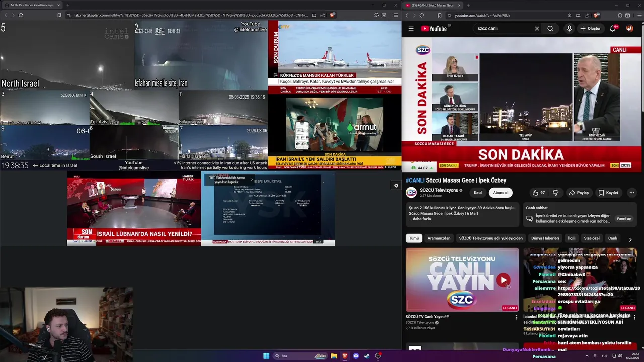This screenshot has height=362, width=644.
Task: Click the #CANLI hashtag link
Action: point(415,180)
